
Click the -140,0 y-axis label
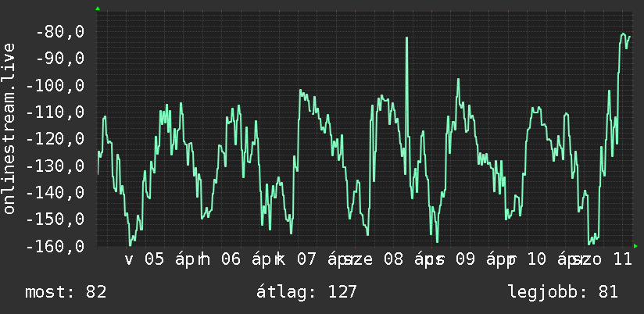pyautogui.click(x=55, y=192)
